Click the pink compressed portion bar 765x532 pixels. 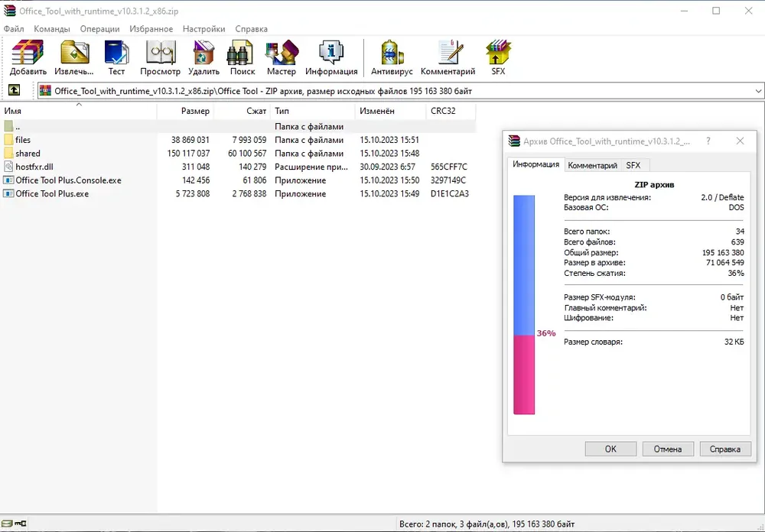coord(524,375)
